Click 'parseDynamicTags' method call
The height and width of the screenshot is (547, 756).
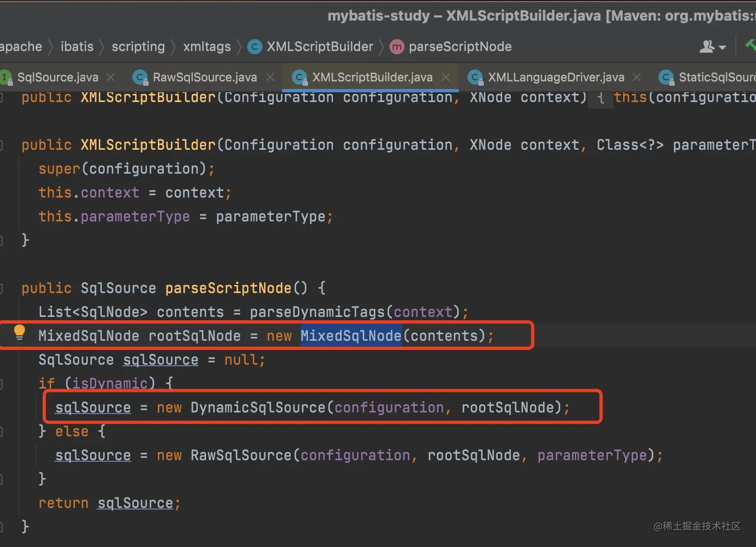coord(317,312)
